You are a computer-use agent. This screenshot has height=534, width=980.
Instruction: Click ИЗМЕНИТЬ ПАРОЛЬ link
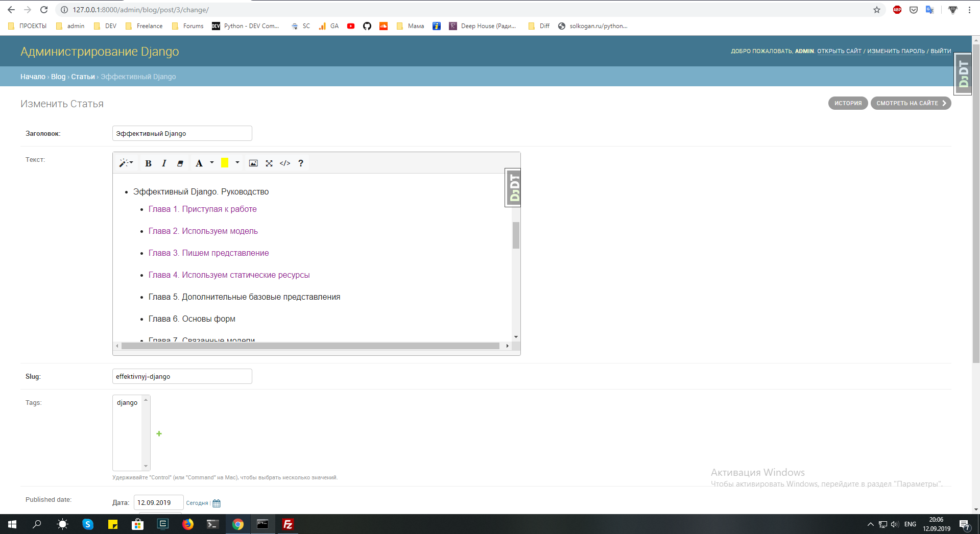coord(896,51)
